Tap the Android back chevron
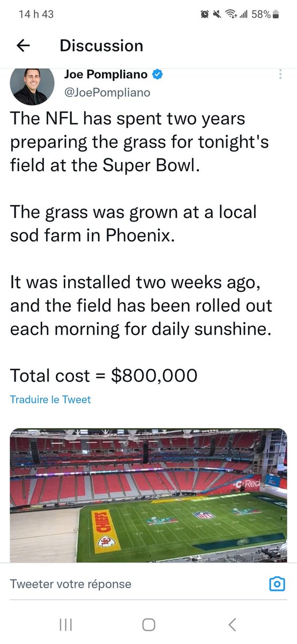The width and height of the screenshot is (297, 644). point(232,624)
